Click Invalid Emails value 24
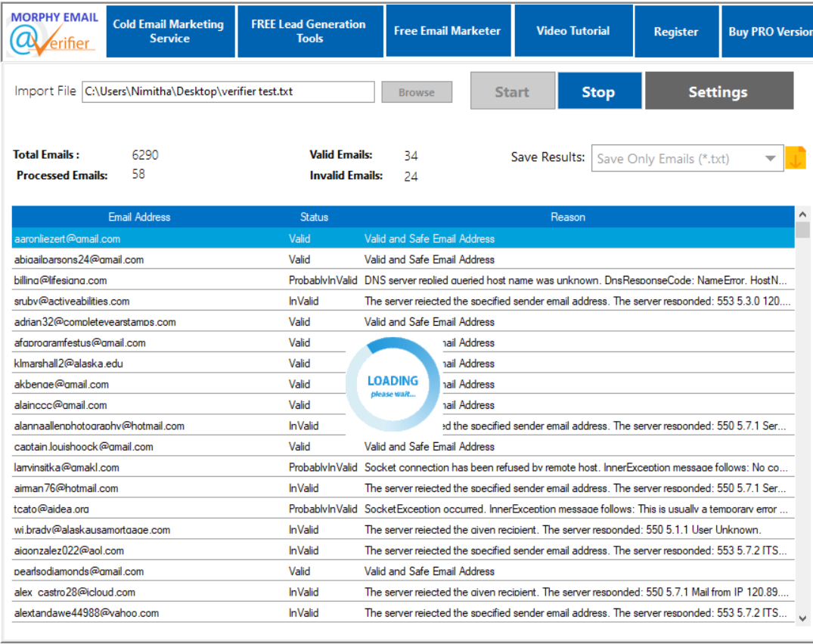The width and height of the screenshot is (813, 644). click(x=411, y=176)
